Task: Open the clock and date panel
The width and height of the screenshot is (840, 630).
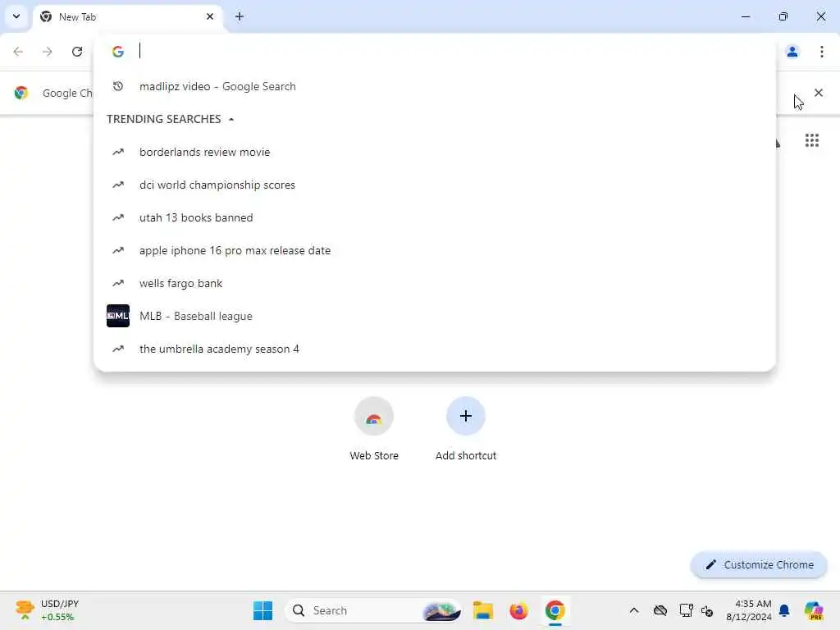Action: click(x=749, y=610)
